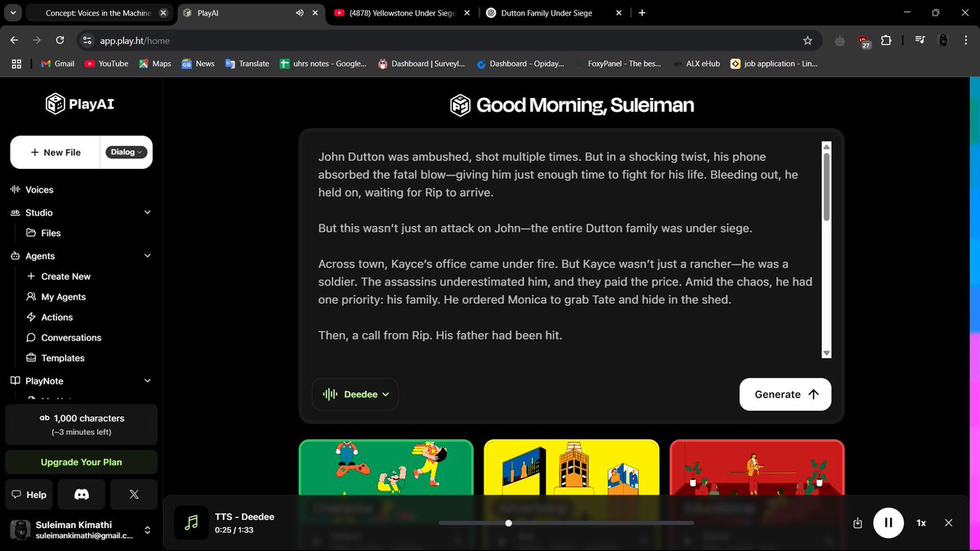
Task: Open the FoxyPanel bookmark
Action: pos(618,64)
